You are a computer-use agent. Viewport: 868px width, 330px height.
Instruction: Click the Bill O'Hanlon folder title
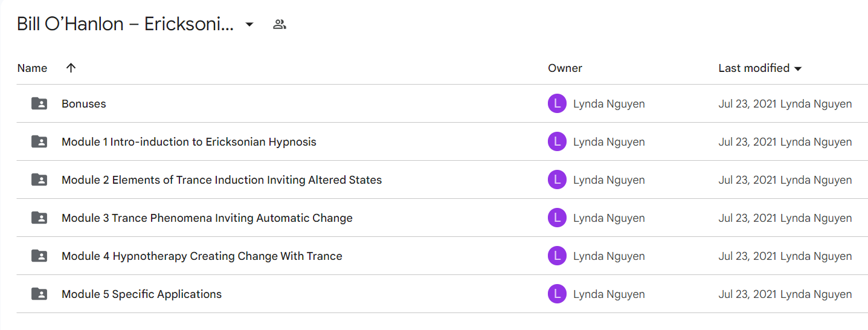[125, 25]
